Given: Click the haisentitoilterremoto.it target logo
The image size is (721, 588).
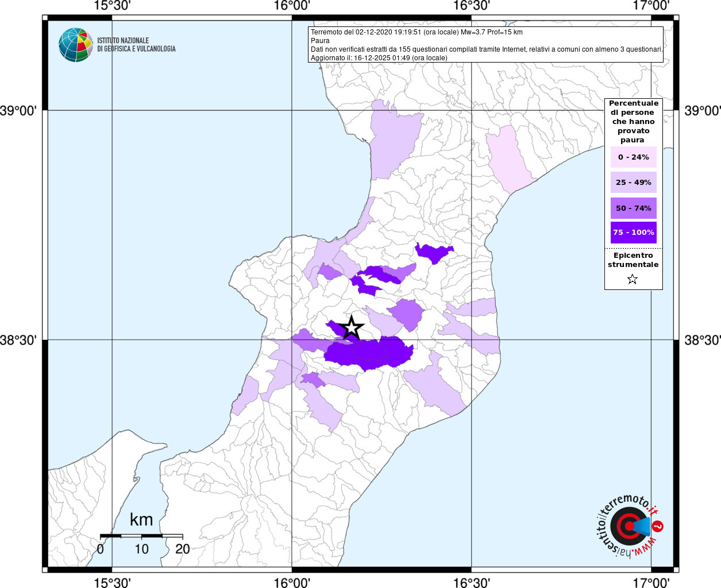Looking at the screenshot, I should 629,527.
